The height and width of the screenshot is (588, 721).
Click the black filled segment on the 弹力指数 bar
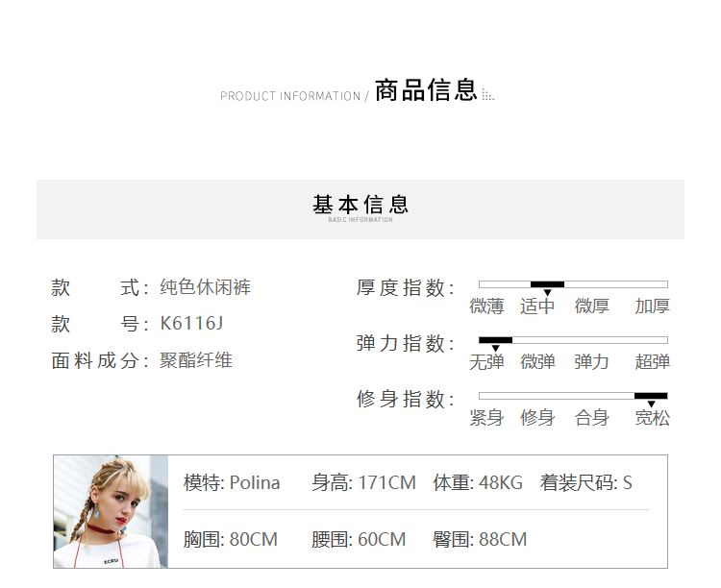click(x=495, y=340)
